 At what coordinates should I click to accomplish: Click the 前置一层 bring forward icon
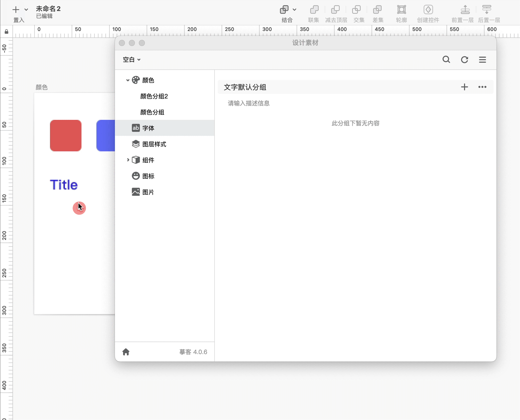[465, 10]
